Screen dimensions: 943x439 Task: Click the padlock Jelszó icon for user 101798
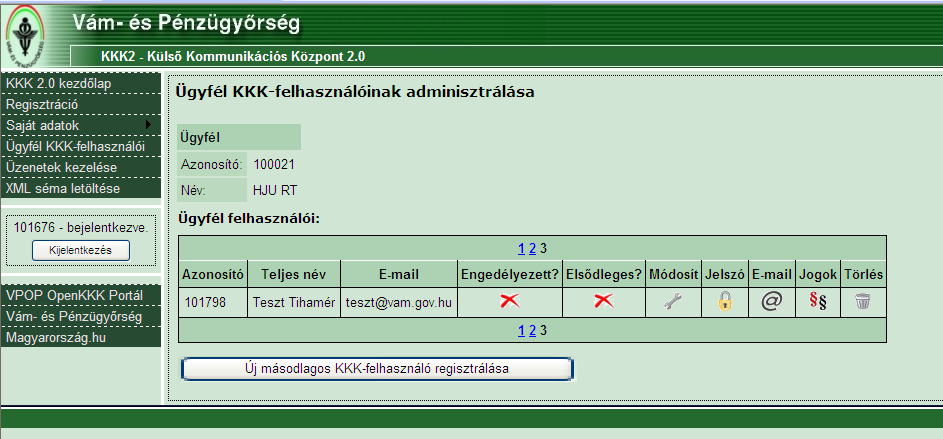725,302
